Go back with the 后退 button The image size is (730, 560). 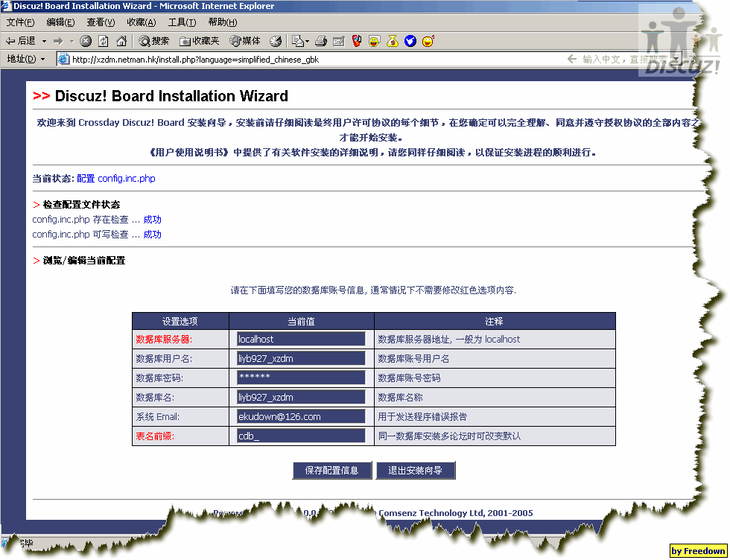(21, 41)
